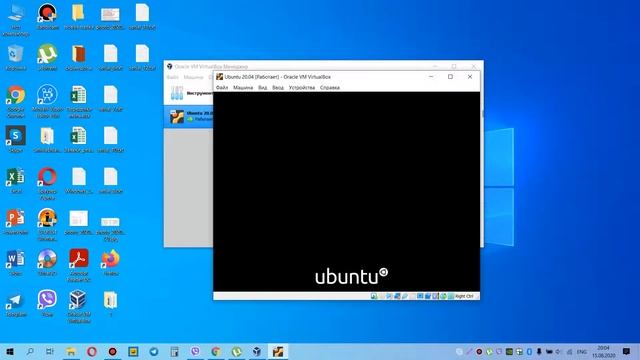
Task: Click the ENG language indicator
Action: coord(582,351)
